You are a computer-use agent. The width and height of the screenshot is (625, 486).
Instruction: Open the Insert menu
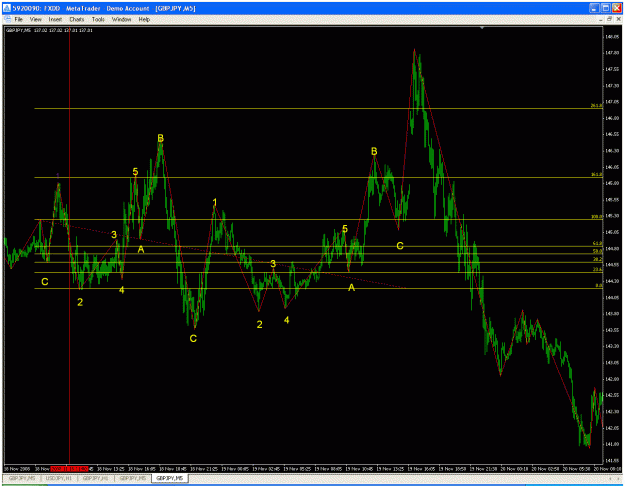point(55,19)
